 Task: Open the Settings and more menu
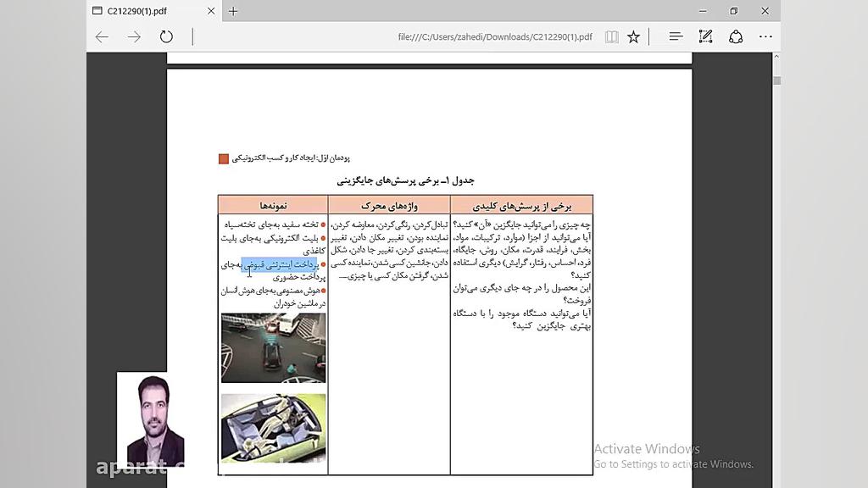pyautogui.click(x=765, y=36)
